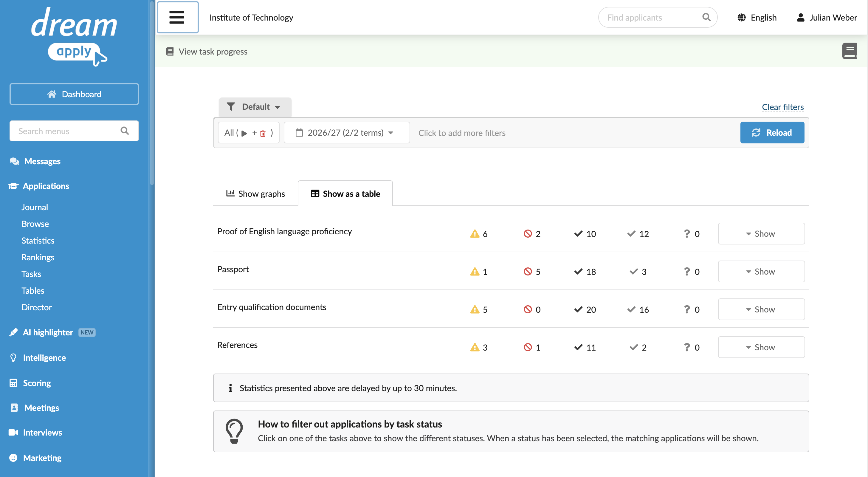Screen dimensions: 868x477
Task: Click unknown count 0 for Passport
Action: coord(692,272)
